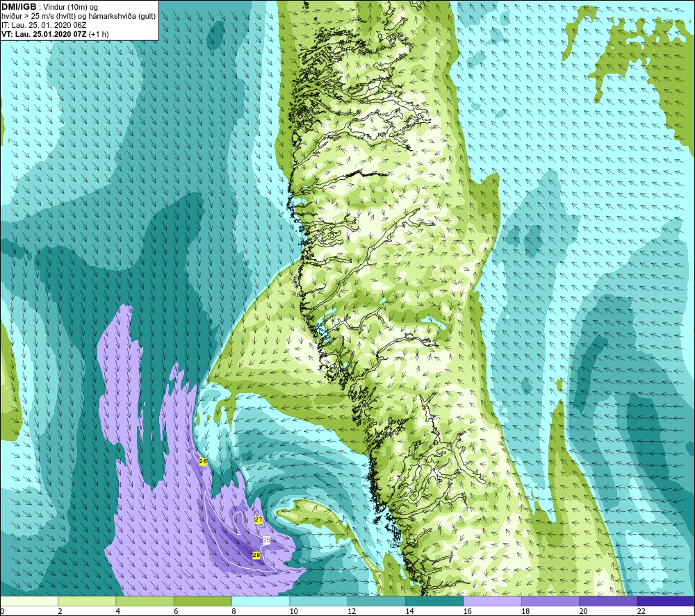This screenshot has height=616, width=695.
Task: Select the deep violet 22+ legend swatch
Action: coord(666,601)
